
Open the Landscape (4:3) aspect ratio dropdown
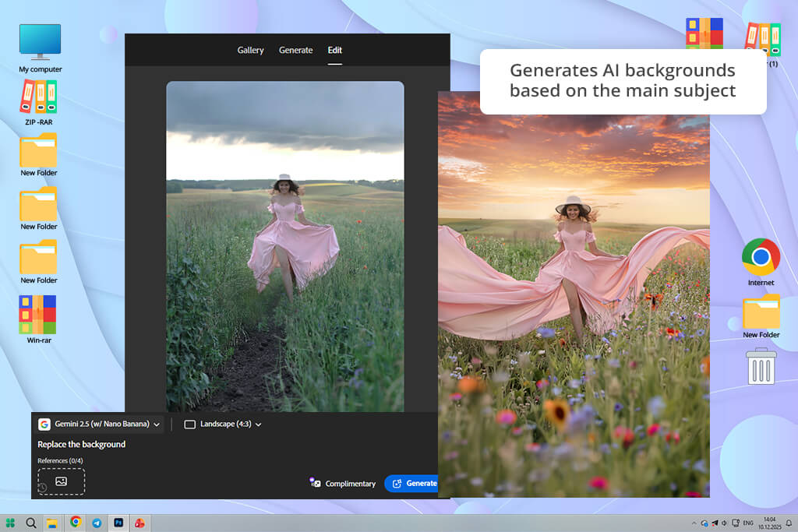click(x=223, y=425)
